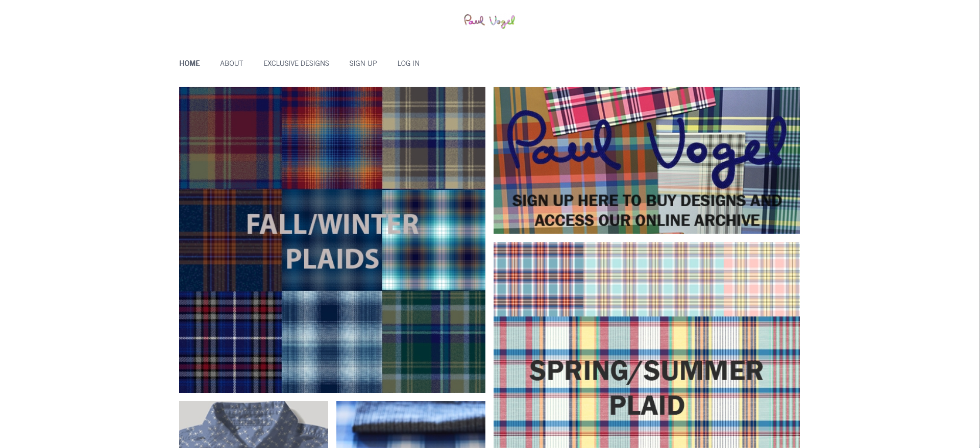Image resolution: width=980 pixels, height=448 pixels.
Task: Open the folded blue plaid fabric image
Action: point(411,425)
